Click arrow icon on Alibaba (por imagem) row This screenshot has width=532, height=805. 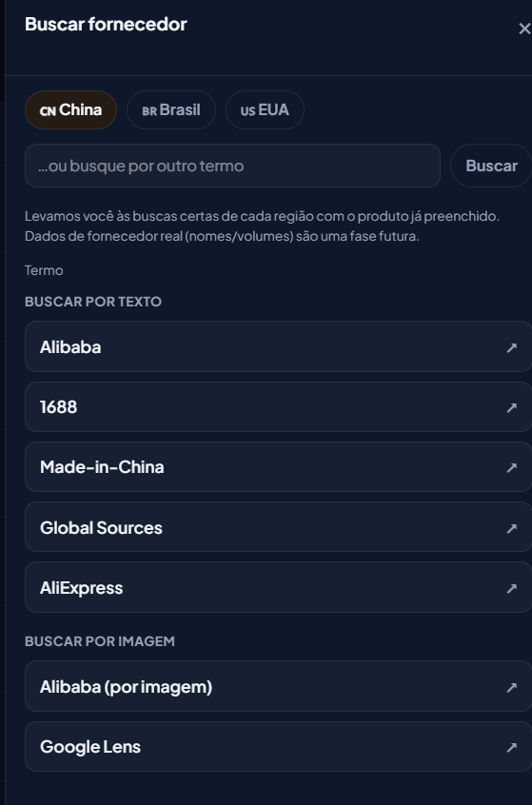tap(511, 687)
